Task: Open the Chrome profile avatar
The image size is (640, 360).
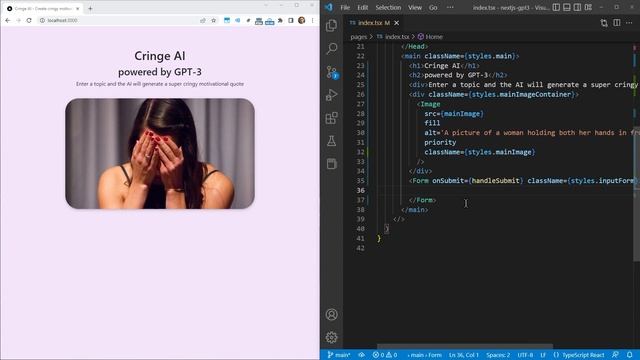Action: [302, 20]
